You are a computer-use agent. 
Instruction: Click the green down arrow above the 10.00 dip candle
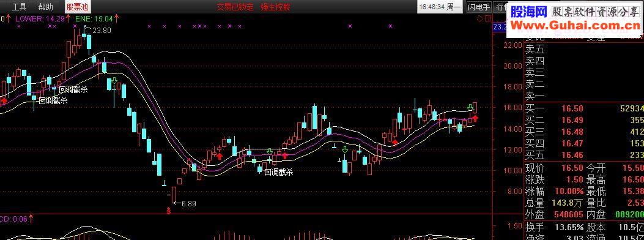(344, 149)
